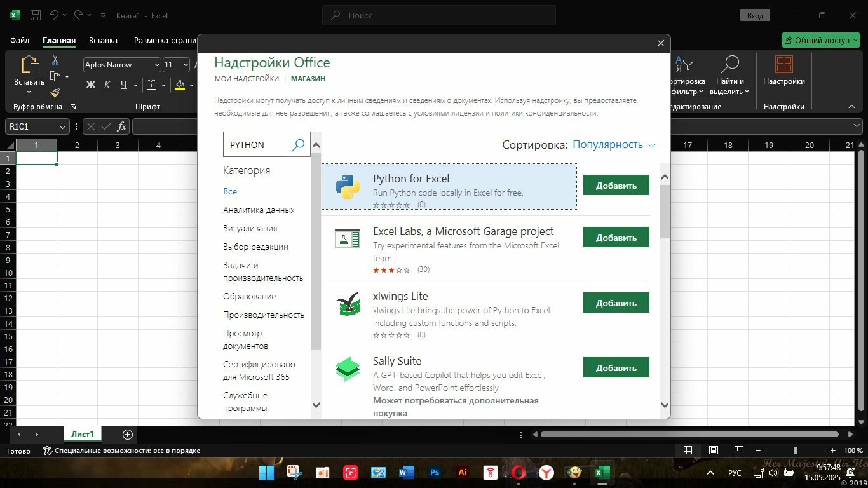Expand the underline style dropdown arrow
The height and width of the screenshot is (488, 868).
135,85
